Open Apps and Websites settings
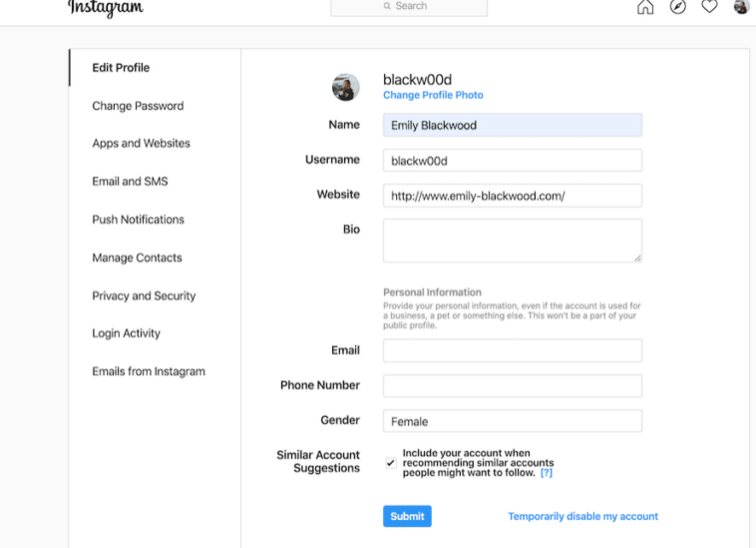 click(142, 144)
